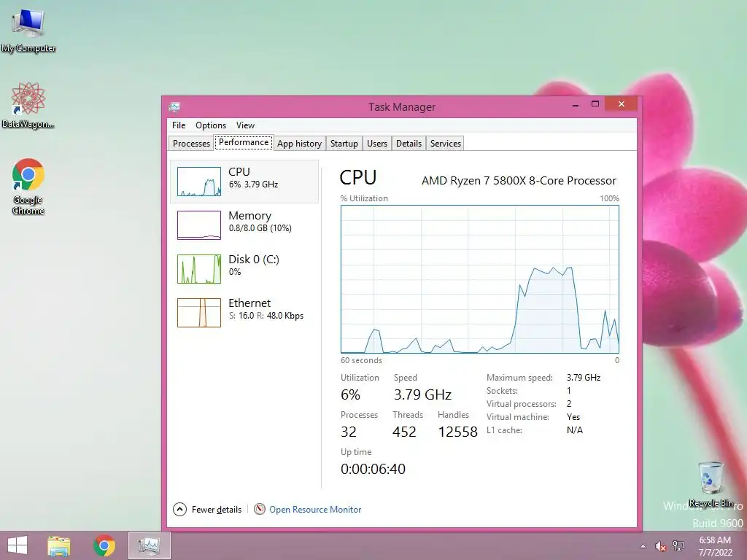Select the Performance tab
Image resolution: width=747 pixels, height=560 pixels.
244,142
